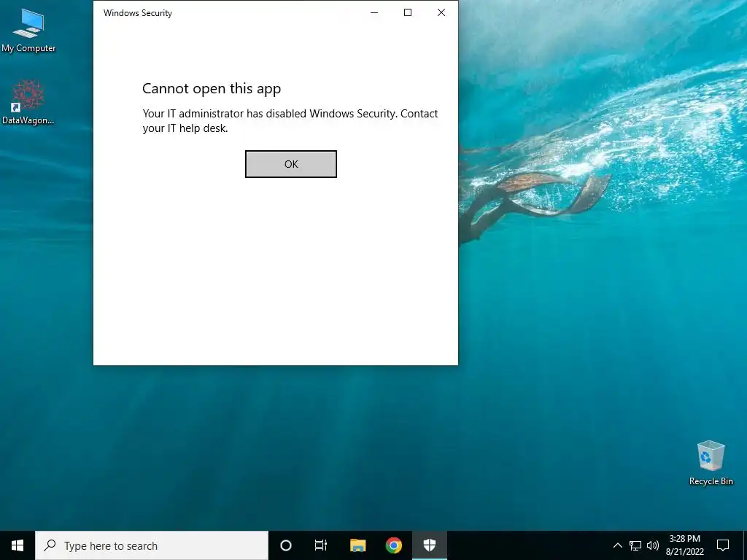Focus the Type here to search box

[152, 545]
